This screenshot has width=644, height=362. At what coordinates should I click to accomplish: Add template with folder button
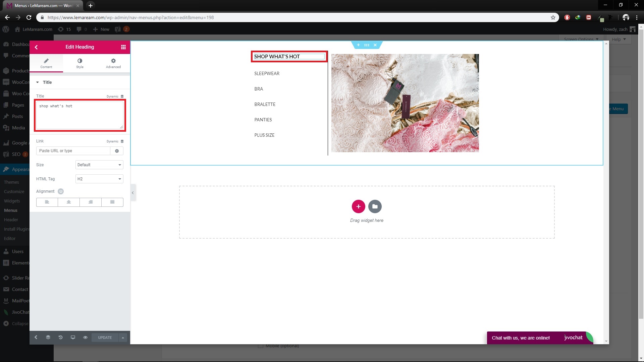click(375, 206)
